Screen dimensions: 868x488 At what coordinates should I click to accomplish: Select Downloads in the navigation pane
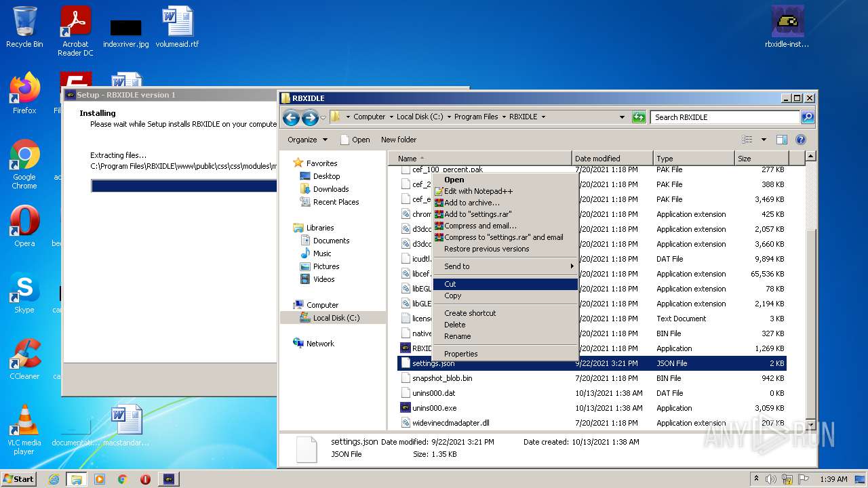331,189
